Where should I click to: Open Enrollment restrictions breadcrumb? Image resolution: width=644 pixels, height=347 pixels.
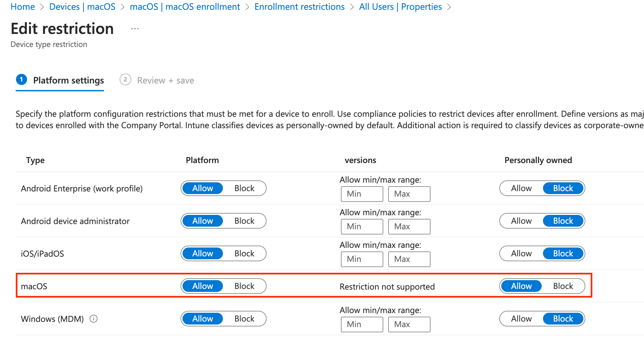299,7
